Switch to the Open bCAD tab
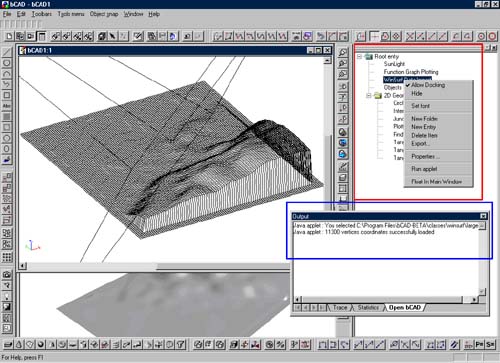 tap(405, 307)
